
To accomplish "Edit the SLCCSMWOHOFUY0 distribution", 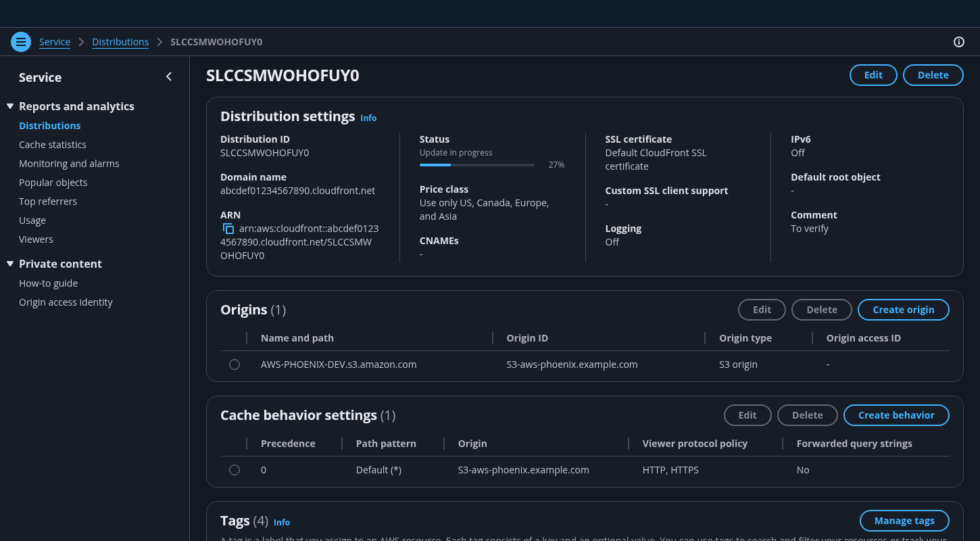I will [873, 75].
